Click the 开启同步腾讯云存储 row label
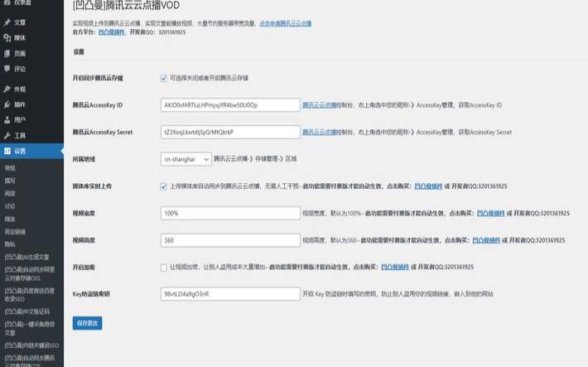The height and width of the screenshot is (367, 588). click(x=98, y=78)
